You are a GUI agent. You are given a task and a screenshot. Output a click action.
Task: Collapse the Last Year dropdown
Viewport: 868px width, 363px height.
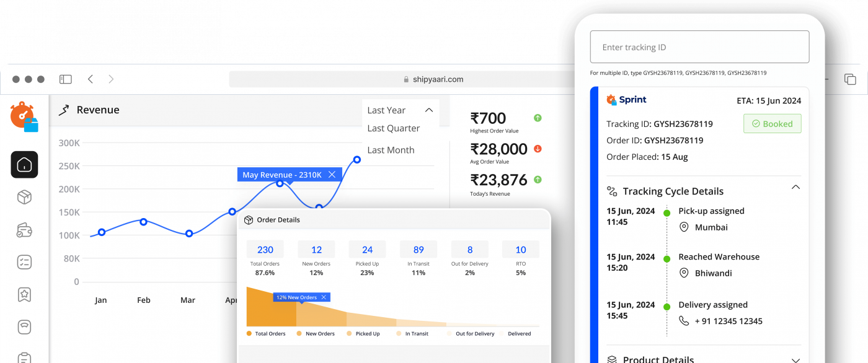click(x=428, y=110)
